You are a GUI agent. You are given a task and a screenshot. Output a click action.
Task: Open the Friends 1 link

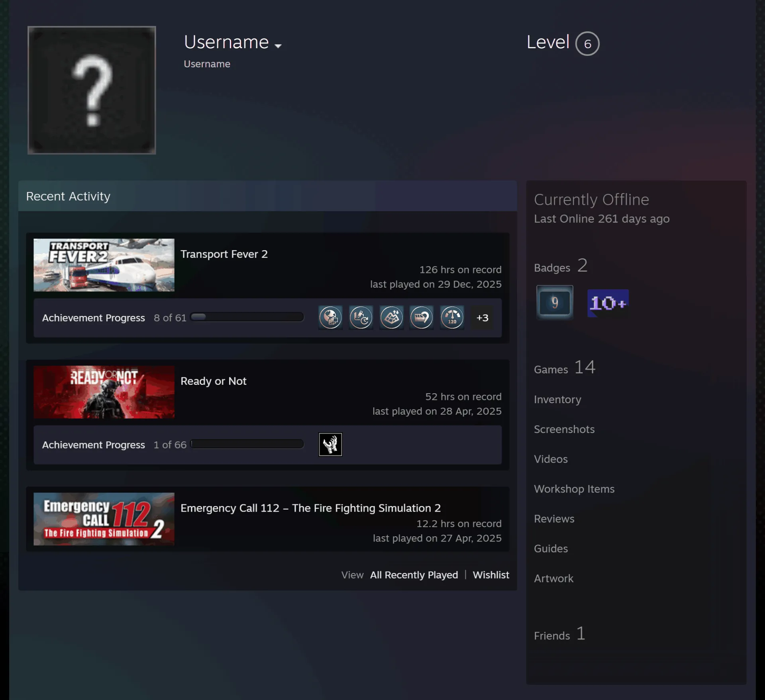(x=560, y=634)
